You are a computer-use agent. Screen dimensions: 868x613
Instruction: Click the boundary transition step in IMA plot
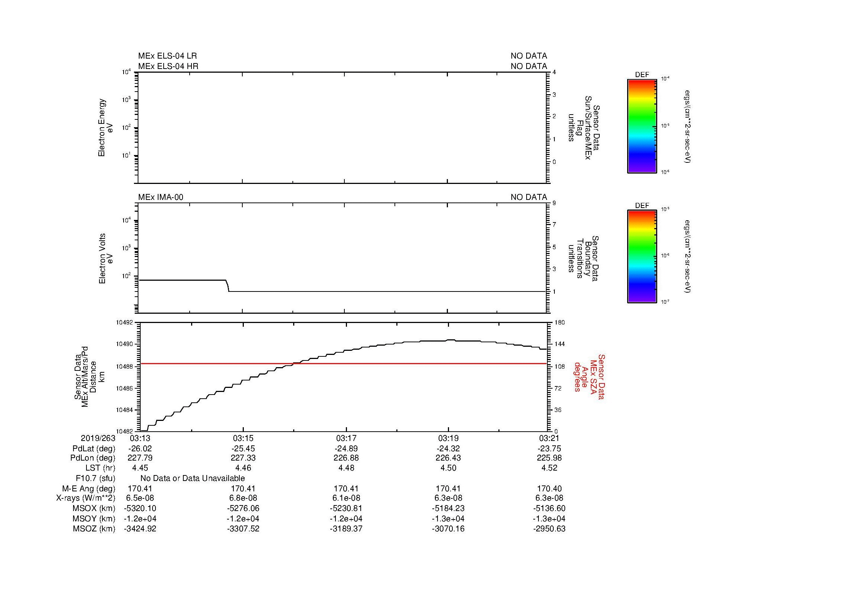tap(227, 286)
